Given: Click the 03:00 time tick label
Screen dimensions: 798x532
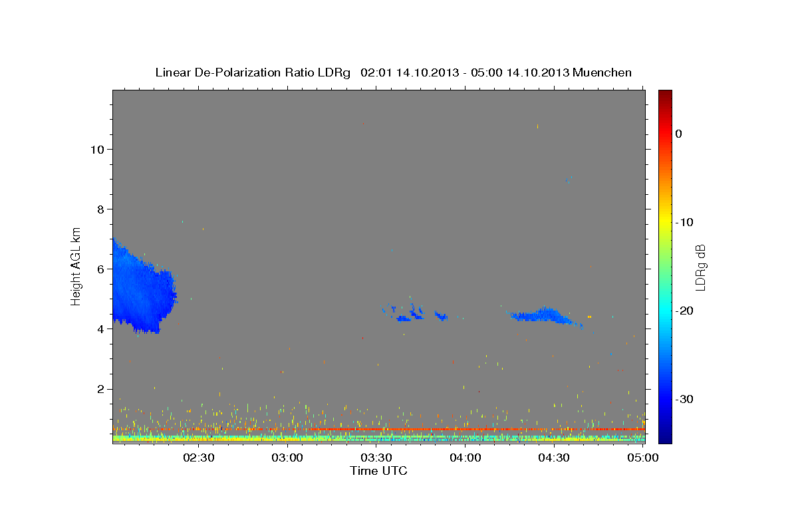Looking at the screenshot, I should click(x=287, y=458).
